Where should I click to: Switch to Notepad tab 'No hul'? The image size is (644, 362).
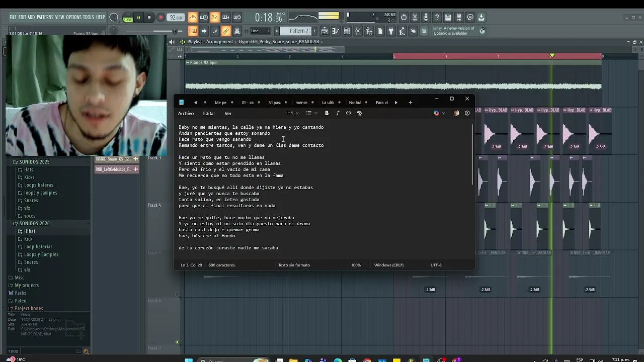pyautogui.click(x=355, y=103)
